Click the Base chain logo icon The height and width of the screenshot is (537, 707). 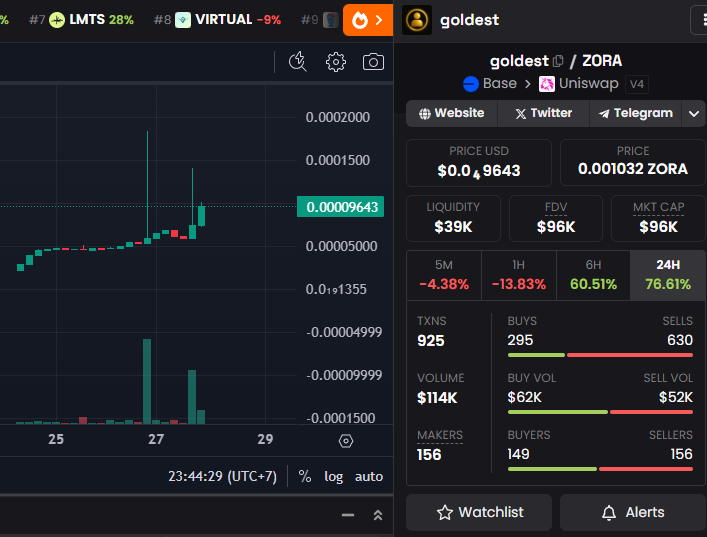click(x=471, y=84)
